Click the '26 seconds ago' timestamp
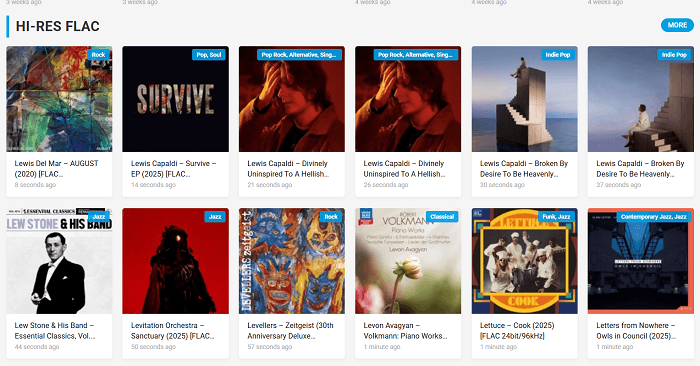The width and height of the screenshot is (700, 366). click(x=386, y=185)
